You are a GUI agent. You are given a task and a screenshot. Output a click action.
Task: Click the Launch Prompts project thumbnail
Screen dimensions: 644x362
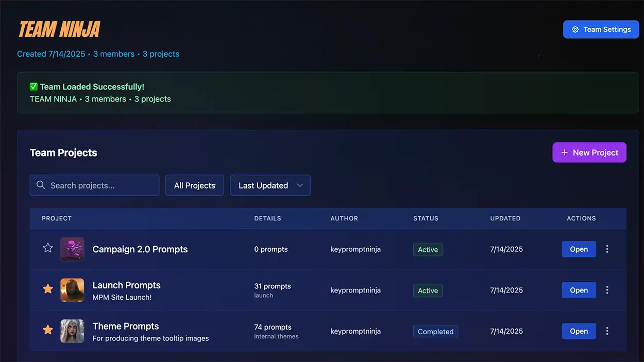tap(72, 290)
